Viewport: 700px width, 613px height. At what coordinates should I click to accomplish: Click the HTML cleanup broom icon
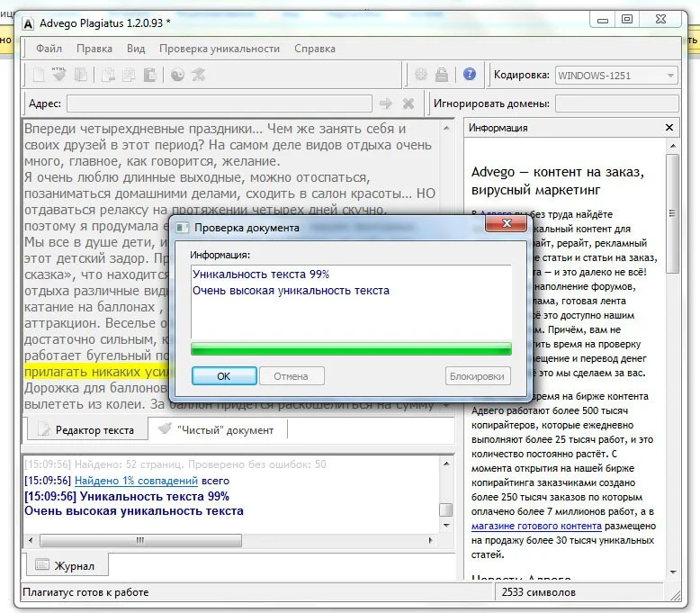pos(58,74)
